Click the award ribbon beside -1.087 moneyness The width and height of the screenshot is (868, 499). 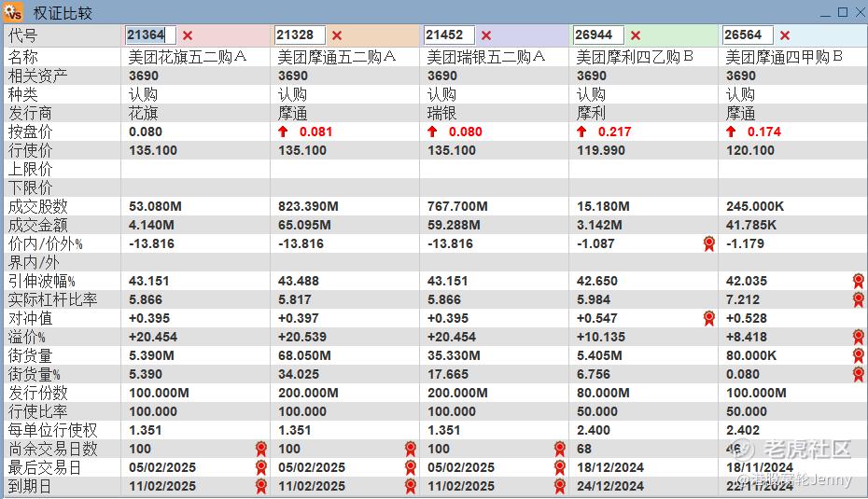click(709, 243)
